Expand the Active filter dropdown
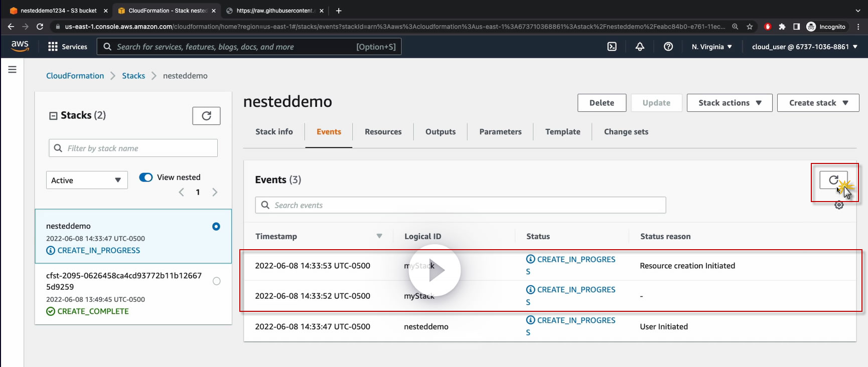 tap(87, 180)
